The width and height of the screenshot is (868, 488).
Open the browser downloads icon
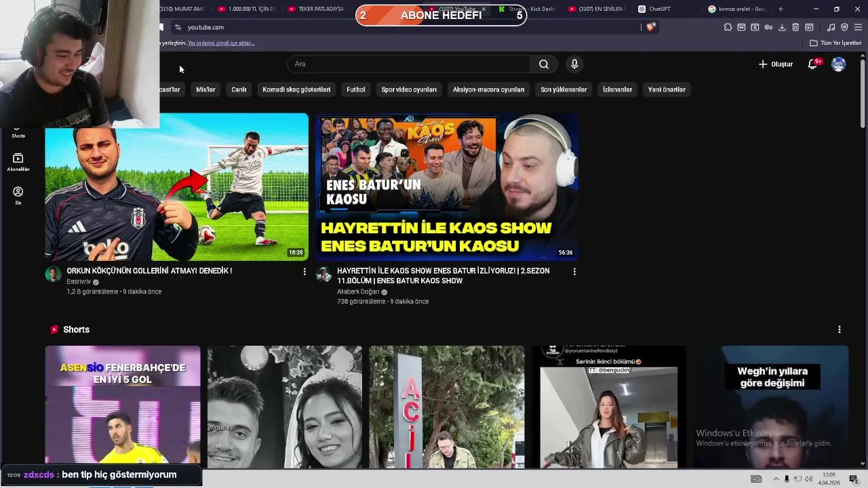tap(782, 27)
